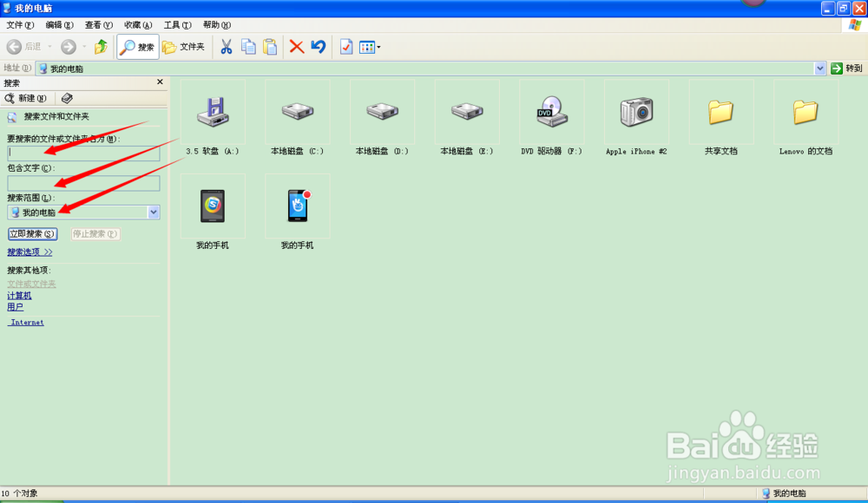Click the 用户 search link
Screen dimensions: 868x503
click(x=15, y=307)
